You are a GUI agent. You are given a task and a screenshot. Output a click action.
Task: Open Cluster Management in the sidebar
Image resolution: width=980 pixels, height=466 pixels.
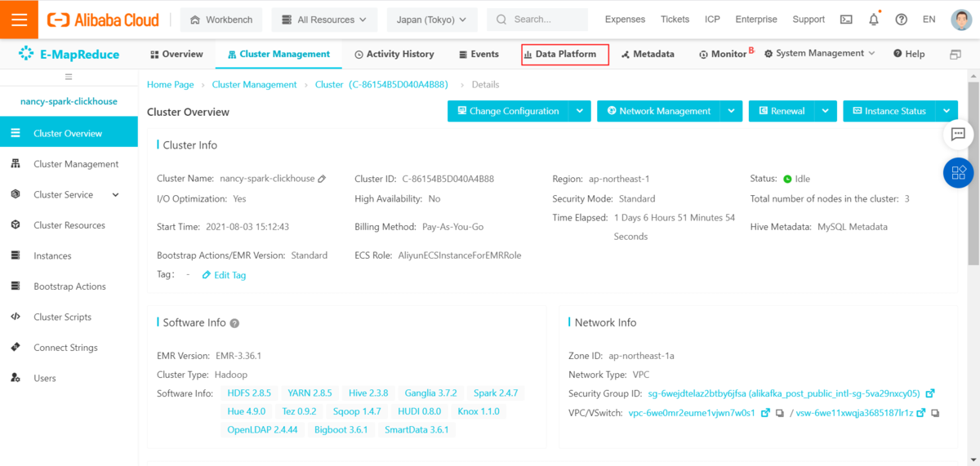point(69,164)
